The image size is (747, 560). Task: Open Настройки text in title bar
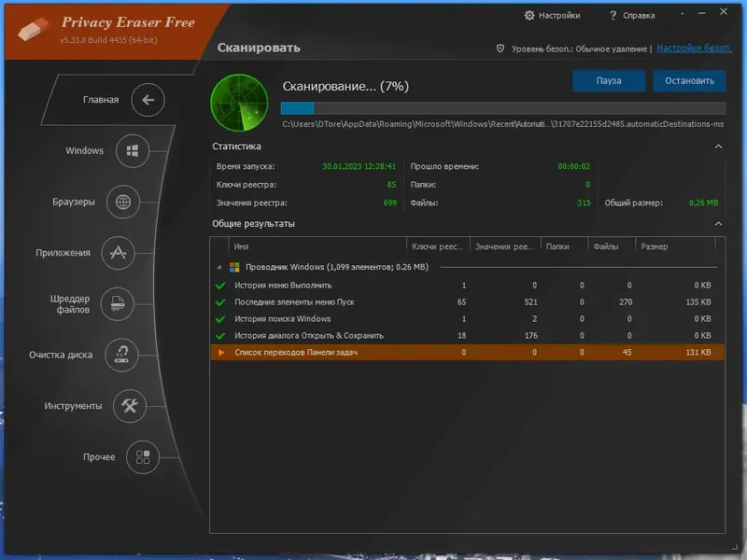point(559,15)
